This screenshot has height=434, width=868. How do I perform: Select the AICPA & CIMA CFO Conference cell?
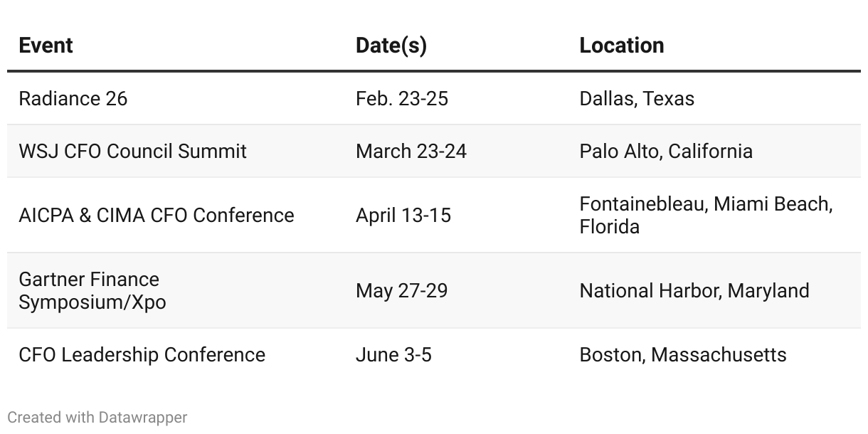157,215
